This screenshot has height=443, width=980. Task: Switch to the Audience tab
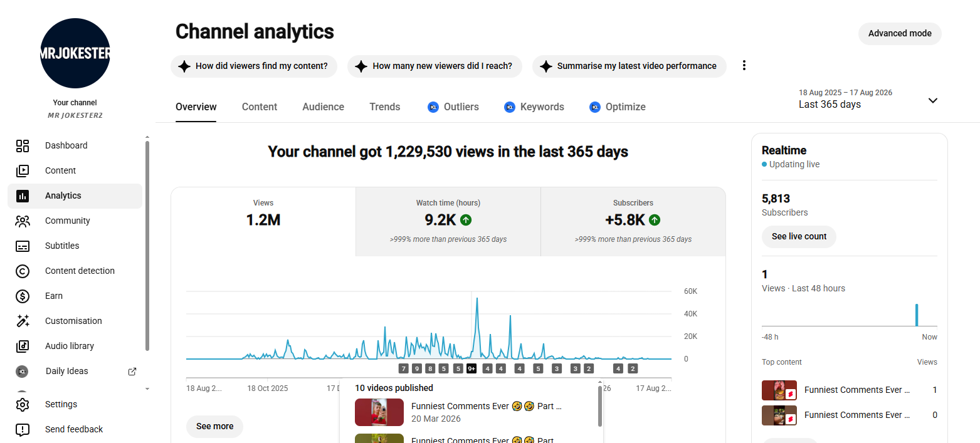323,107
